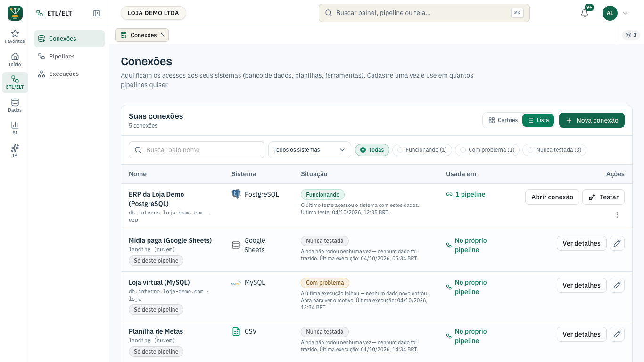Select the Conexões open tab
The image size is (644, 362).
(142, 35)
